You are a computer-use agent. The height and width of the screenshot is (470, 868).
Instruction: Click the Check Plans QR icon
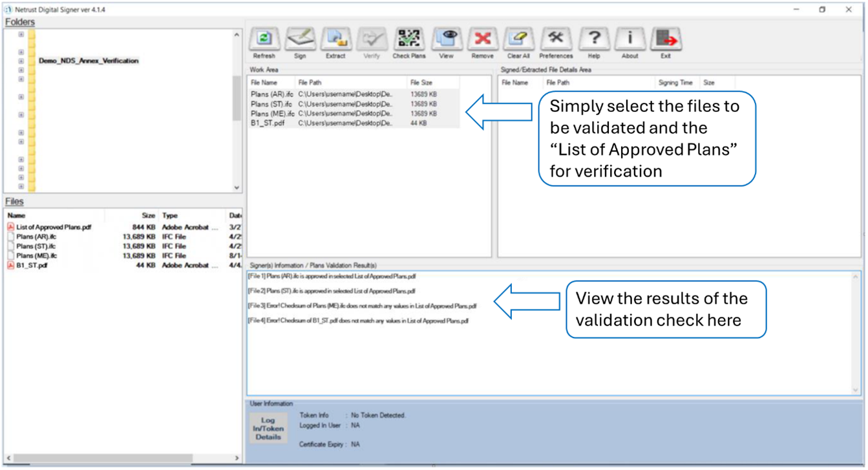click(408, 40)
